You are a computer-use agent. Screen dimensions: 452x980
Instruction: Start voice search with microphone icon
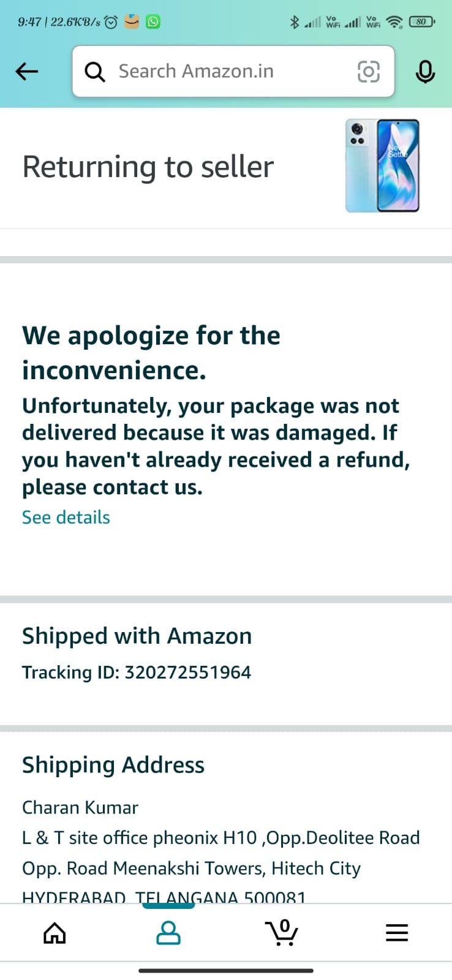pyautogui.click(x=425, y=72)
